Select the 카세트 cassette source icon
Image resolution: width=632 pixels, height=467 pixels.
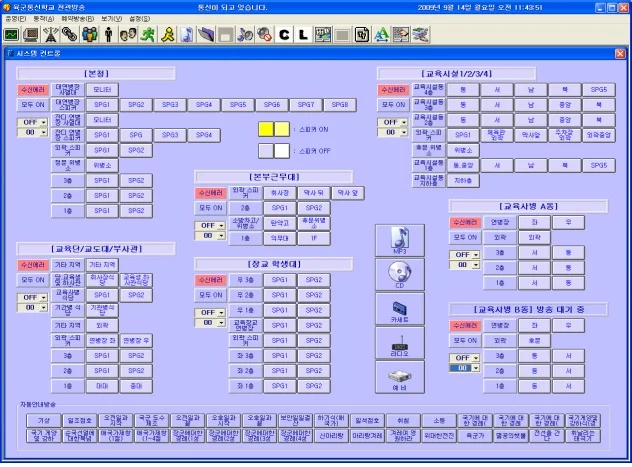(399, 309)
